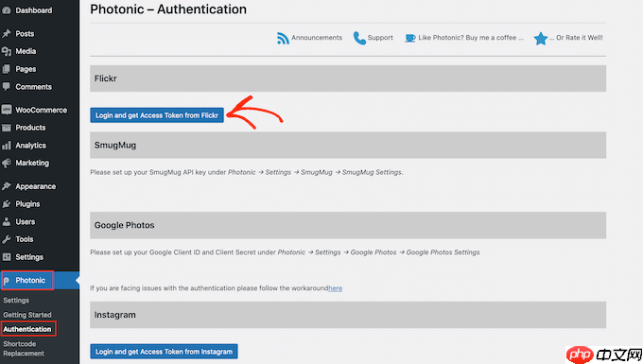The height and width of the screenshot is (364, 643).
Task: Click the Plugins plug icon
Action: point(7,203)
